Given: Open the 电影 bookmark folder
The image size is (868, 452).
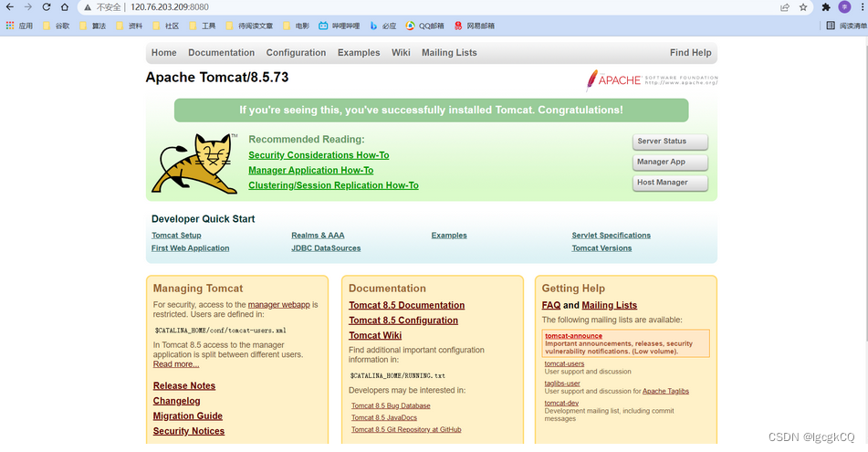Looking at the screenshot, I should (x=296, y=26).
